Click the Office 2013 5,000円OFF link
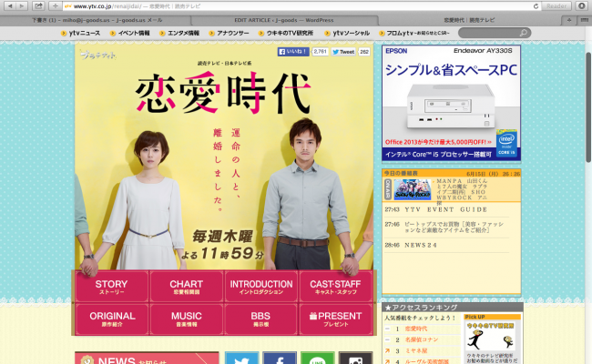Screen dimensions: 592x364 click(x=438, y=142)
